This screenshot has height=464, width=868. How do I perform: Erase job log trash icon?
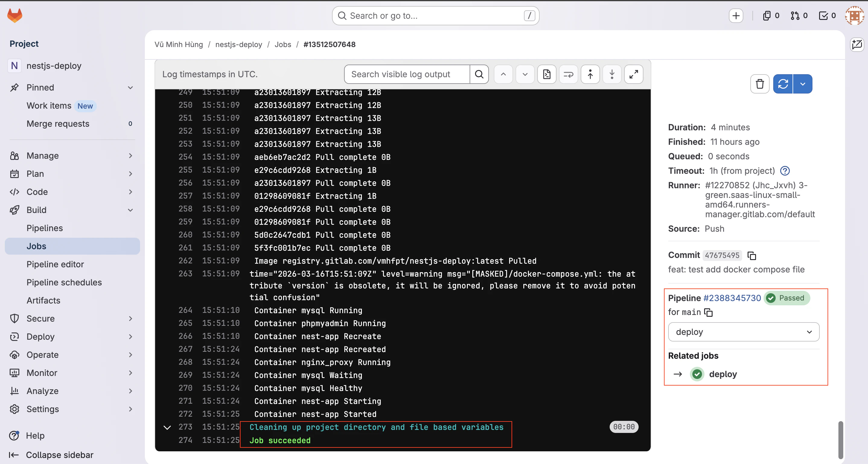759,84
